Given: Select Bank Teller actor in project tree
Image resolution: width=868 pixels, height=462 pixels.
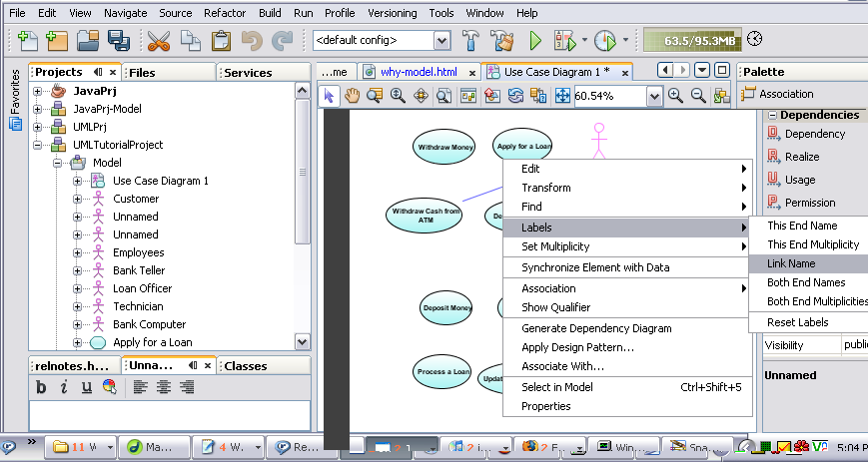Looking at the screenshot, I should click(139, 270).
